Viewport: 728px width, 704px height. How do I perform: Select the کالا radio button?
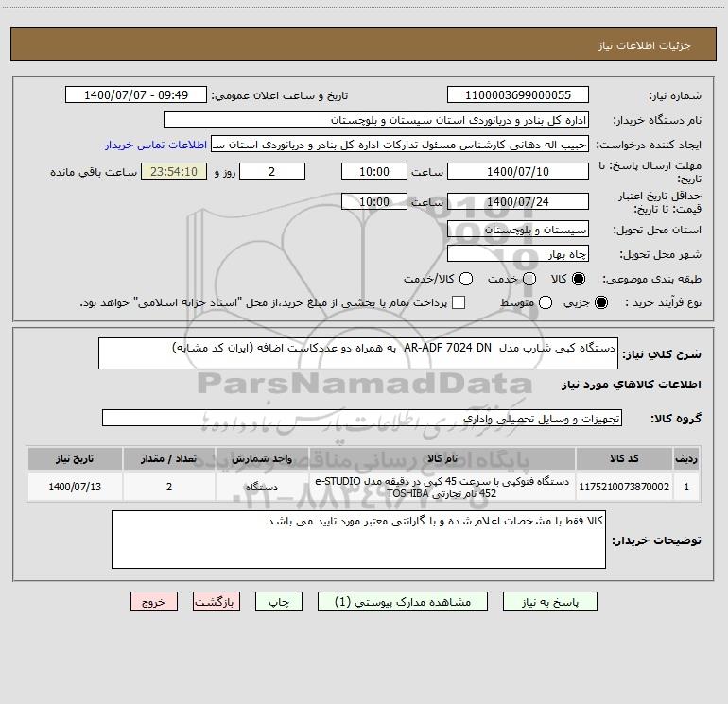click(579, 279)
